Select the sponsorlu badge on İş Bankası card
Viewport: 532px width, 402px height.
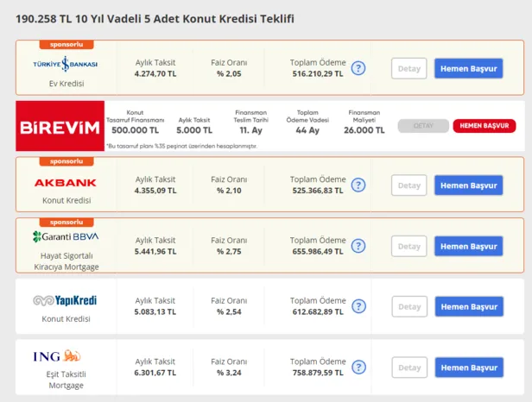coord(66,44)
